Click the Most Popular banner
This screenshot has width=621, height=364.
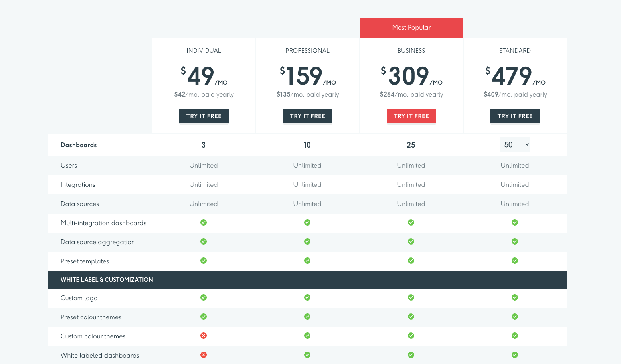[x=411, y=27]
